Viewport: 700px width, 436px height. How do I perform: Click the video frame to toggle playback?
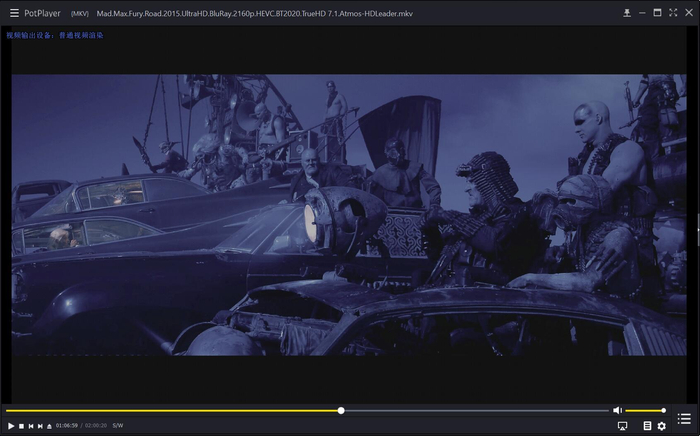coord(349,215)
